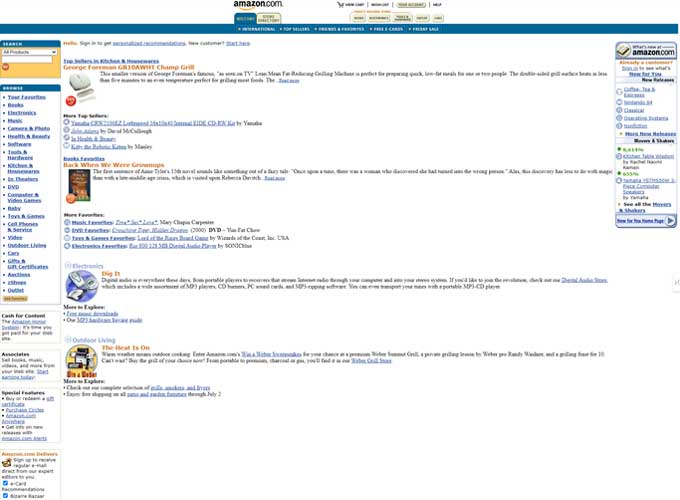Open Books in the Browse list

(x=15, y=105)
